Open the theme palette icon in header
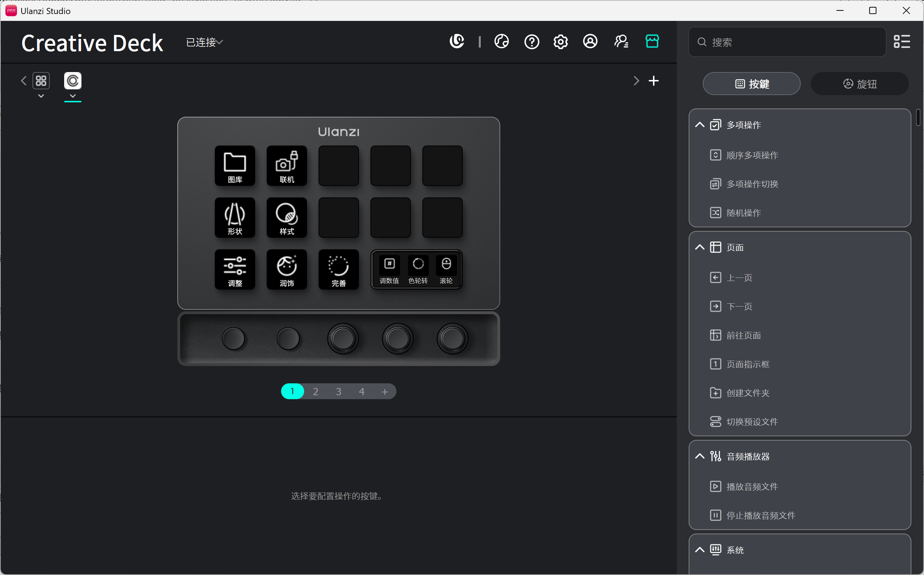 tap(501, 41)
